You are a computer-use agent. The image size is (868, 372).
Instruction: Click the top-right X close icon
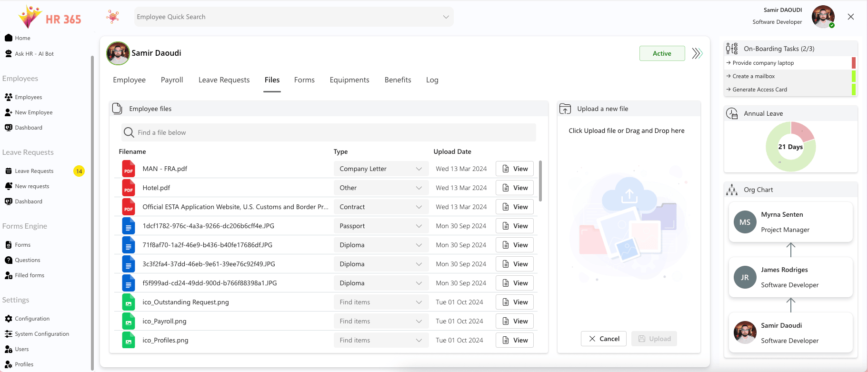[851, 17]
